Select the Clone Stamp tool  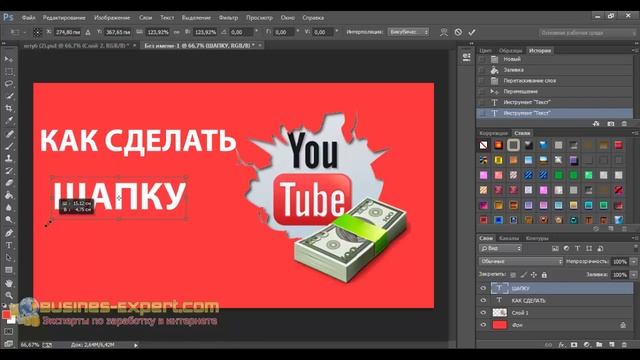9,158
